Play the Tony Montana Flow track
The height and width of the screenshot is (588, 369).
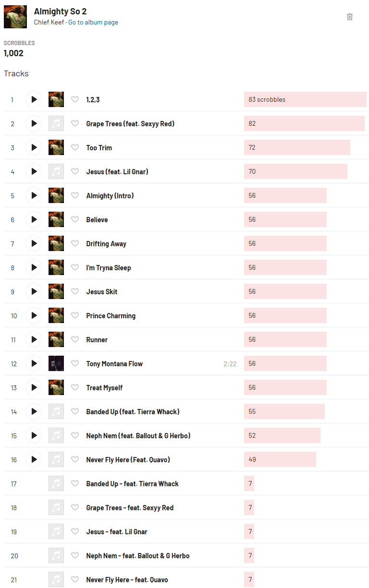tap(34, 363)
